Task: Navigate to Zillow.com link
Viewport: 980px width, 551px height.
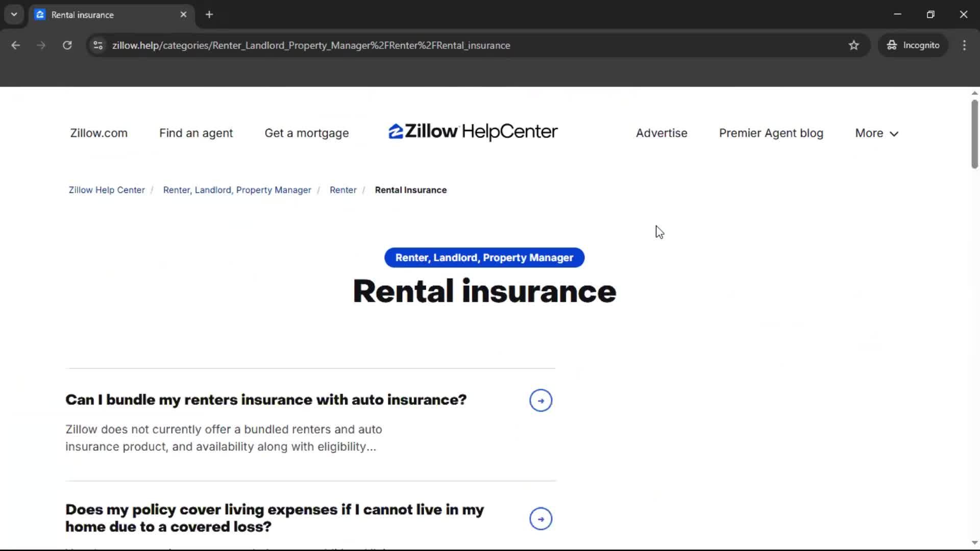Action: (x=99, y=133)
